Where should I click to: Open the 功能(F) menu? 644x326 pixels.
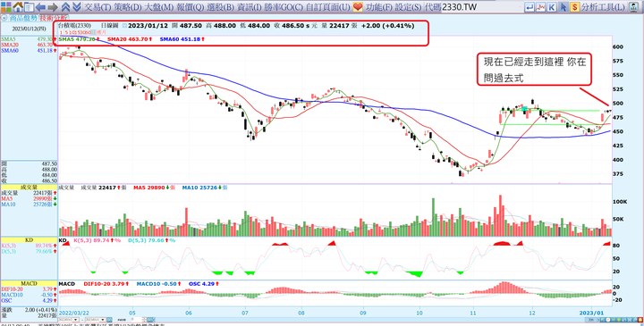379,7
